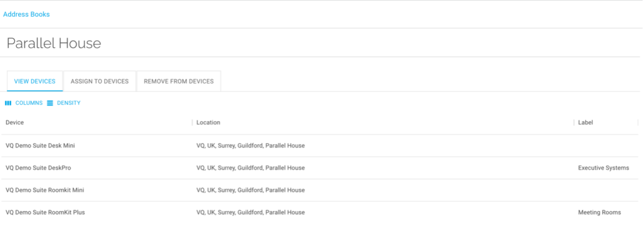The image size is (644, 235).
Task: Select the VQ Demo Suite DeskPro row
Action: (x=320, y=168)
